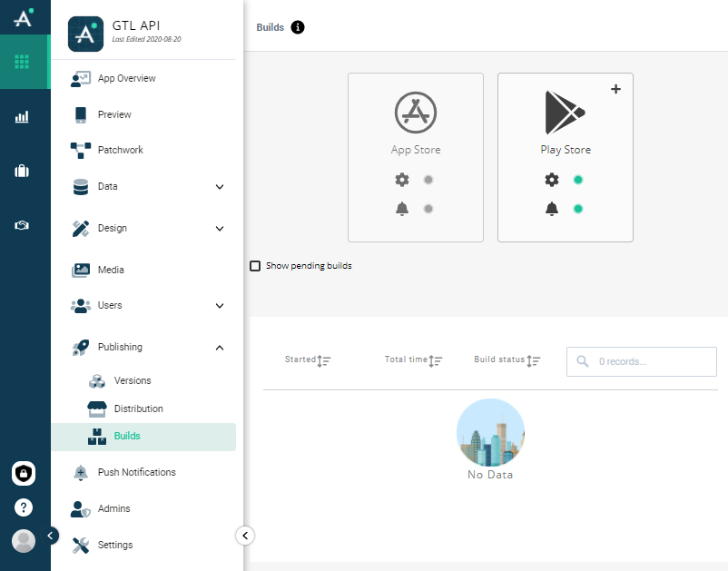Toggle App Store settings status dot
728x571 pixels.
click(428, 180)
